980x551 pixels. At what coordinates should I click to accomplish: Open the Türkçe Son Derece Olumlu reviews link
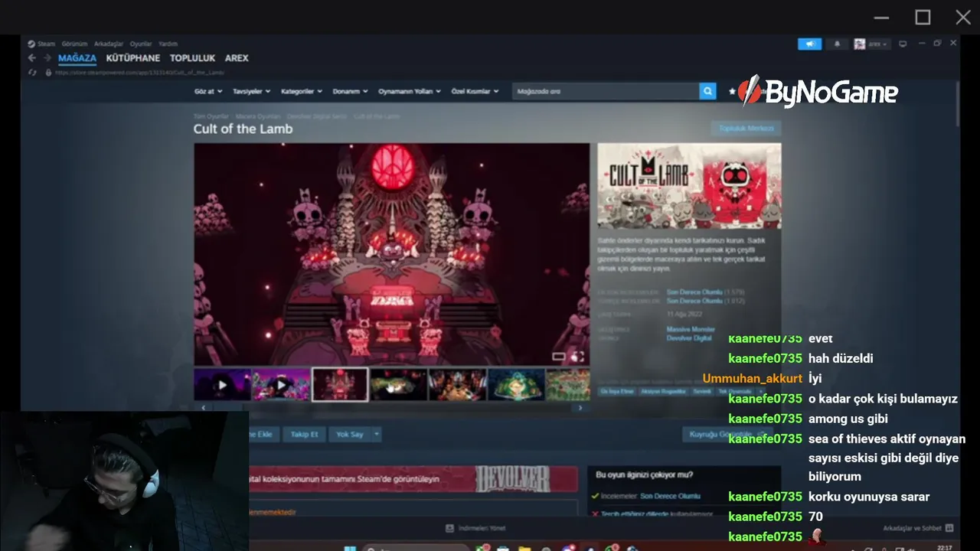(694, 301)
